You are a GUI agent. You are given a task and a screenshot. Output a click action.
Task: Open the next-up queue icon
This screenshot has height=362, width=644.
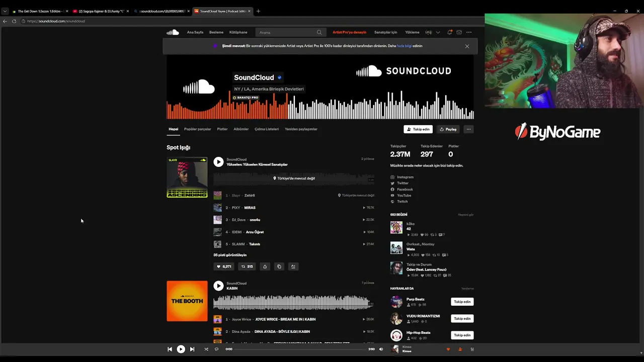click(x=472, y=349)
